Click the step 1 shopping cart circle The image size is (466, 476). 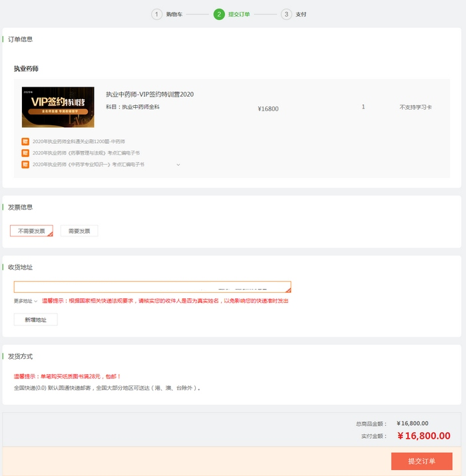156,14
